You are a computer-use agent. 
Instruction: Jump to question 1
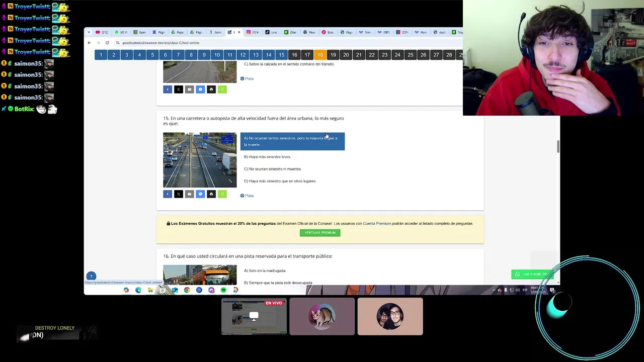pyautogui.click(x=101, y=55)
